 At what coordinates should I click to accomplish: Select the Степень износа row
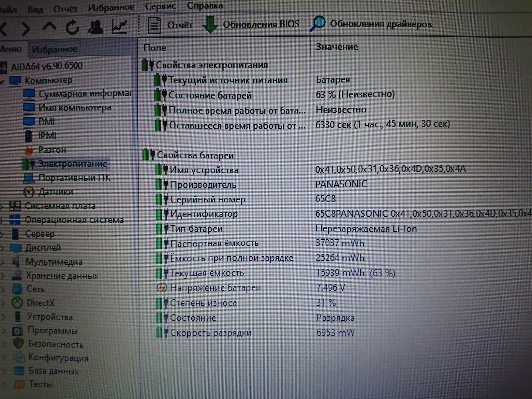[336, 303]
